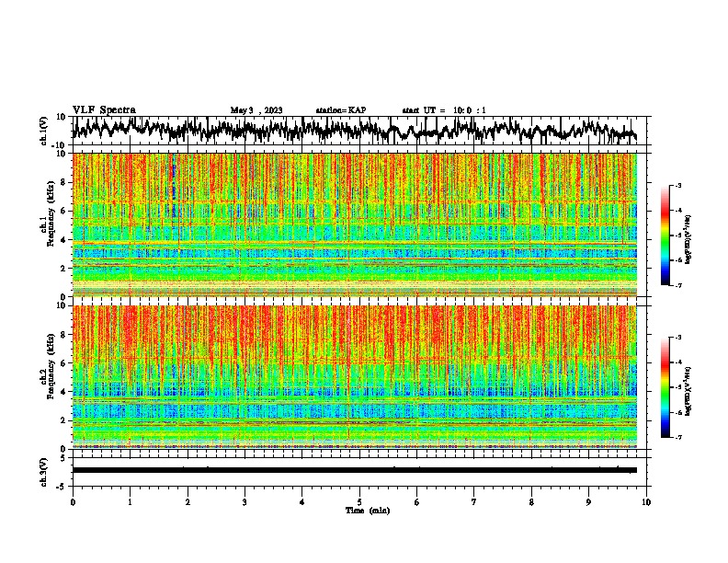Click the '-7' label on ch.2 color bar
The width and height of the screenshot is (728, 563).
pos(677,437)
